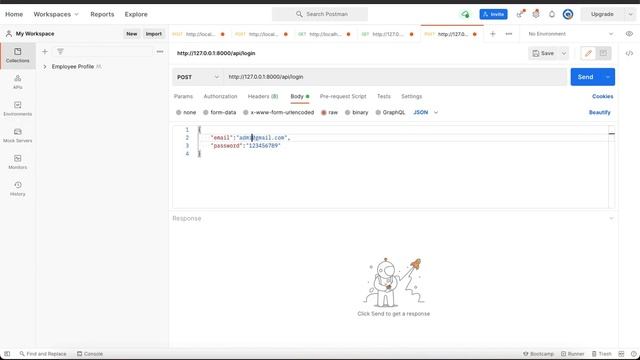Click the satellite capture requests icon
This screenshot has height=360, width=640.
520,14
